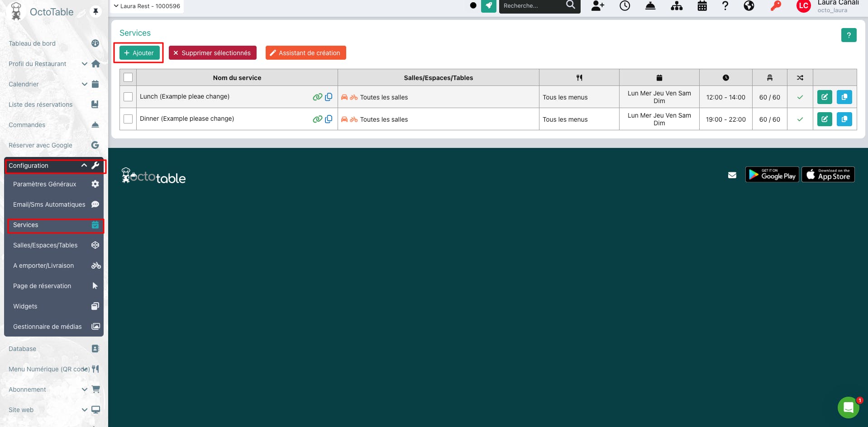Click the clock time column header icon
The image size is (868, 427).
726,78
